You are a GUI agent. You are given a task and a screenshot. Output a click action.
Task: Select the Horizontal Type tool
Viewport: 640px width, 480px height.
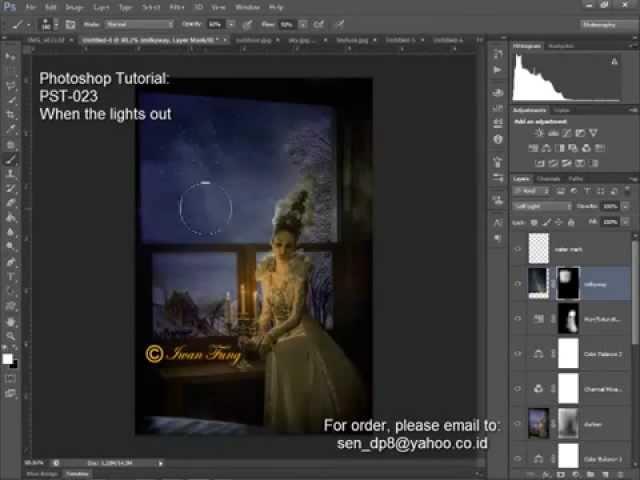10,276
